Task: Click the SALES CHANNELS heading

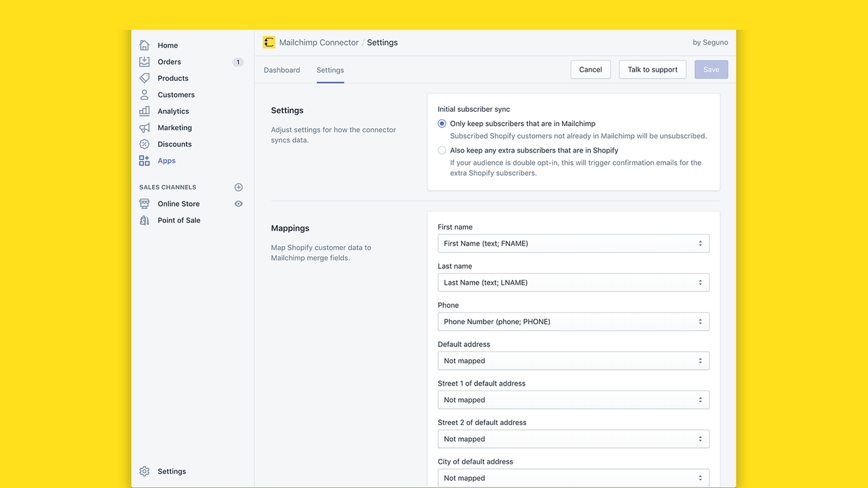Action: [x=167, y=187]
